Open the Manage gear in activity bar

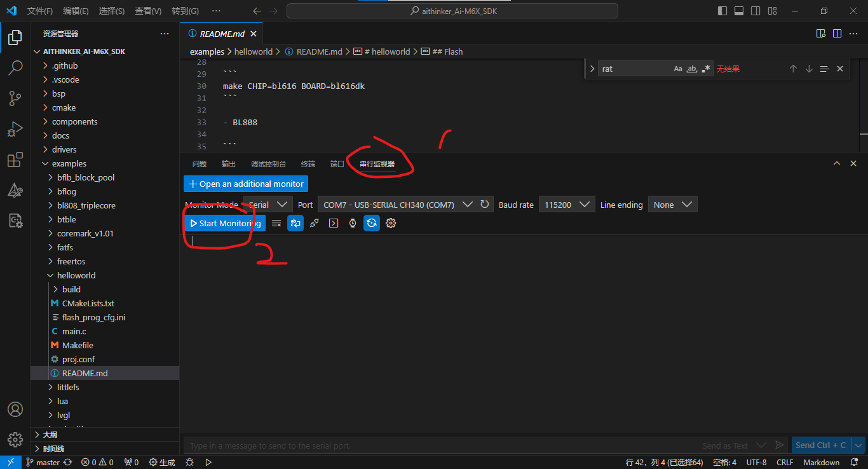pos(15,440)
